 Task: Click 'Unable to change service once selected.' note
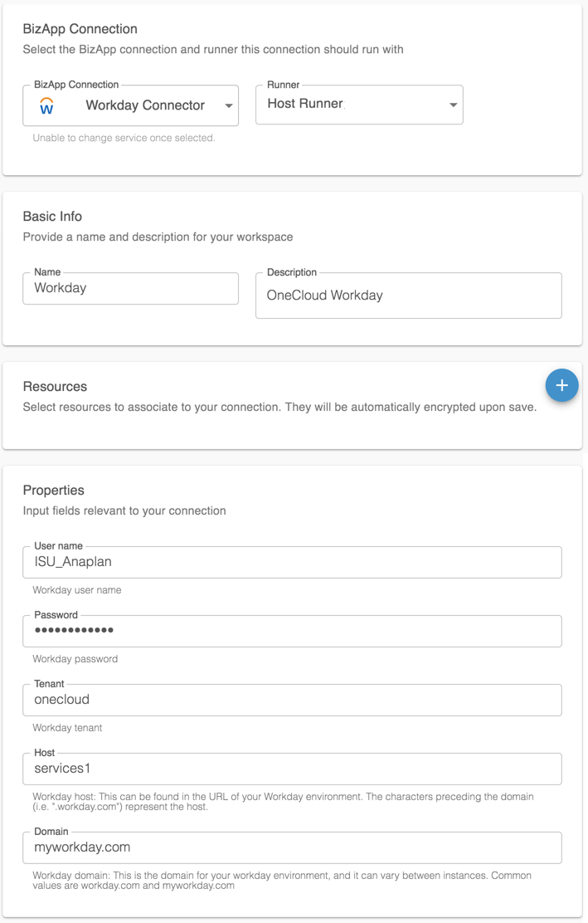(124, 138)
